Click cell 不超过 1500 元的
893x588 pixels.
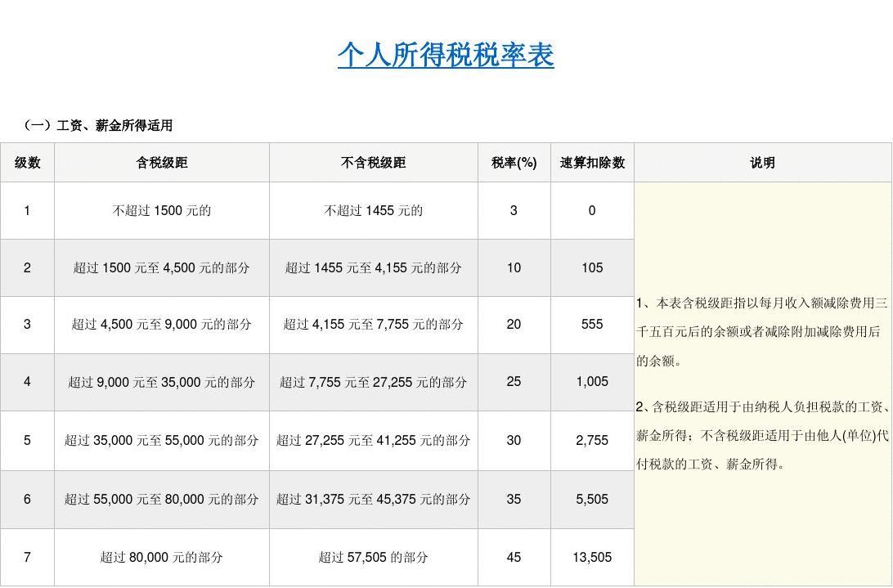pyautogui.click(x=162, y=211)
